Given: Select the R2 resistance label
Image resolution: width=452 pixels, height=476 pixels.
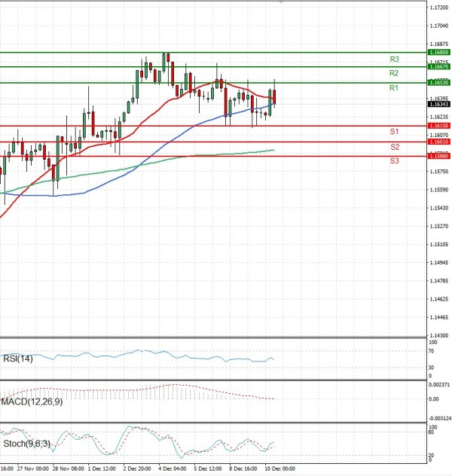Looking at the screenshot, I should [394, 73].
